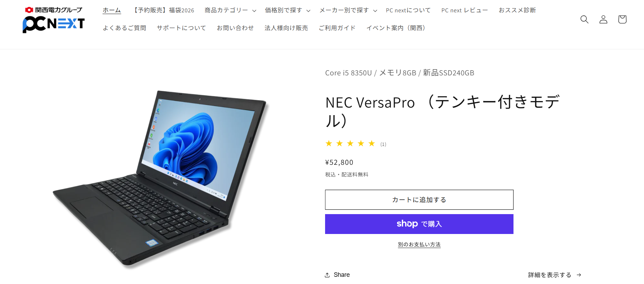This screenshot has width=644, height=284.
Task: Open おススメ診断 menu item
Action: pyautogui.click(x=517, y=10)
